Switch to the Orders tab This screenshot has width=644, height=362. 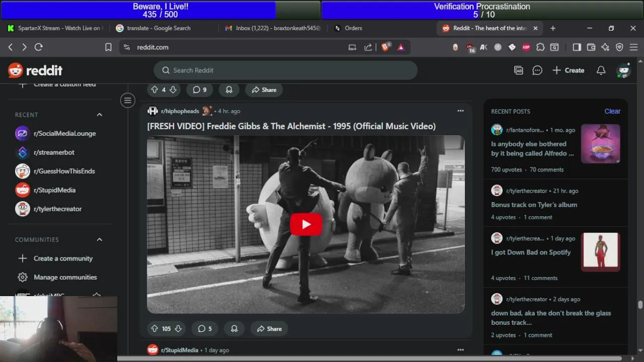(x=353, y=28)
